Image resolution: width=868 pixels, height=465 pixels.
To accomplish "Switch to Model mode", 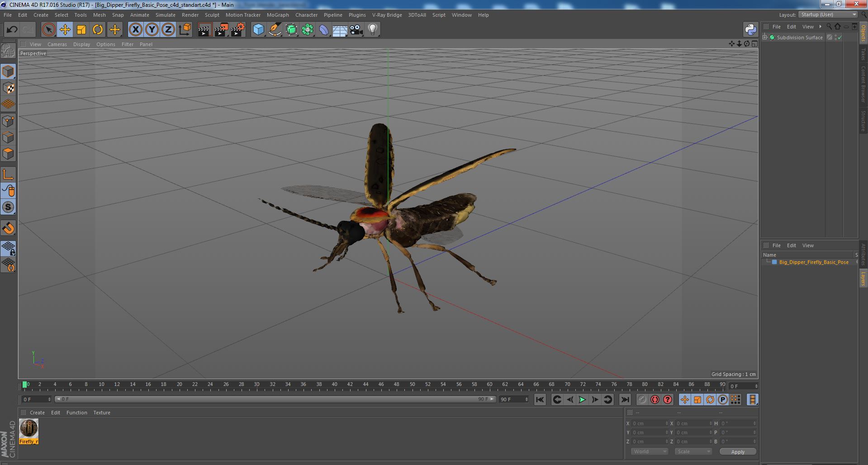I will pos(8,71).
